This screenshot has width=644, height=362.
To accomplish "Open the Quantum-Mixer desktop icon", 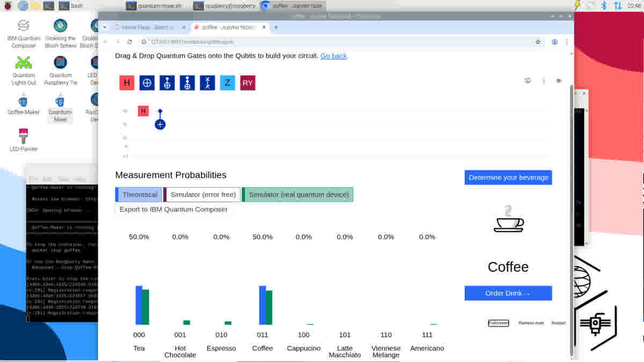I will [60, 107].
